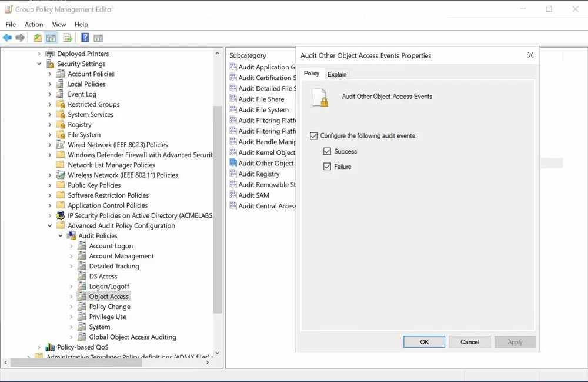Click the IP Security Policies icon

point(61,215)
